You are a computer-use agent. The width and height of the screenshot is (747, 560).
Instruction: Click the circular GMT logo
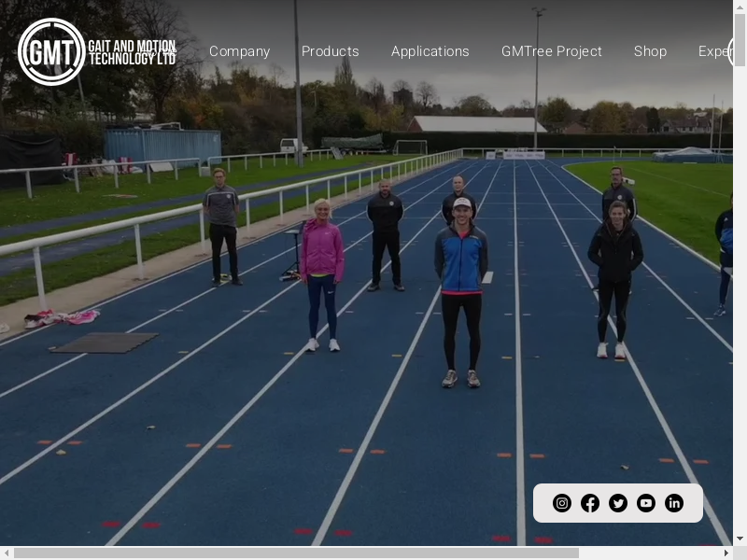click(x=51, y=51)
